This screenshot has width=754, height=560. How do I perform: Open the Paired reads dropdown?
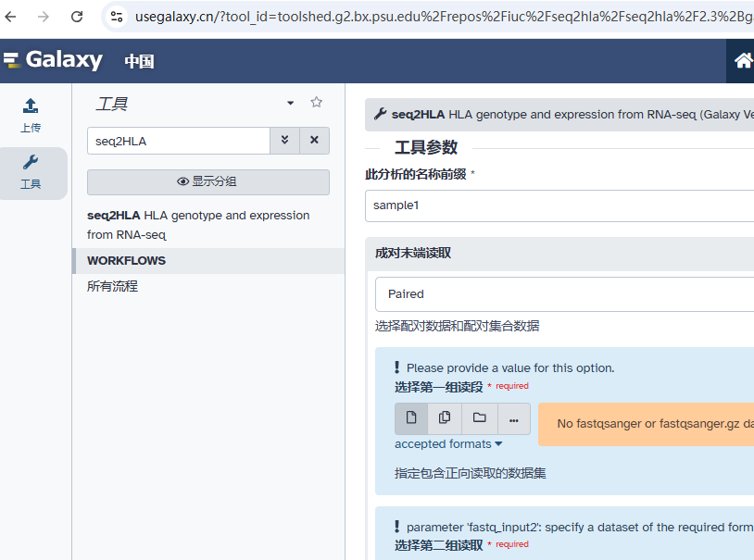click(x=564, y=294)
